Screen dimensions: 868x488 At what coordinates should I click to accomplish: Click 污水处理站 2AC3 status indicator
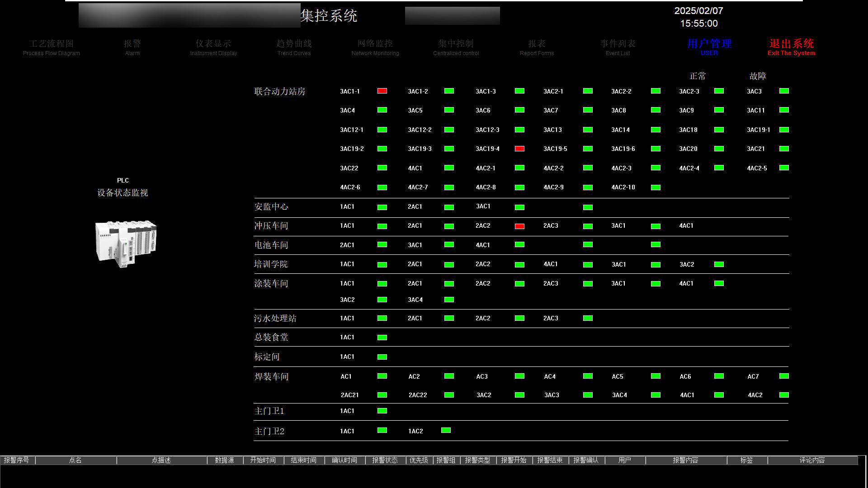pyautogui.click(x=588, y=318)
